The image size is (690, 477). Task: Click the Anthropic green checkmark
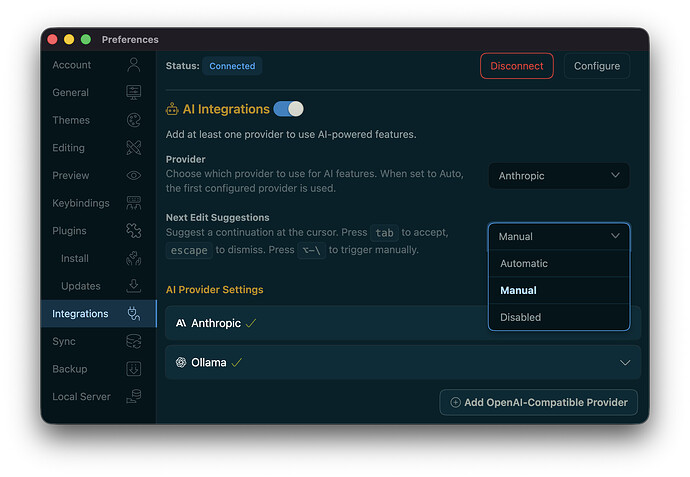pyautogui.click(x=251, y=323)
